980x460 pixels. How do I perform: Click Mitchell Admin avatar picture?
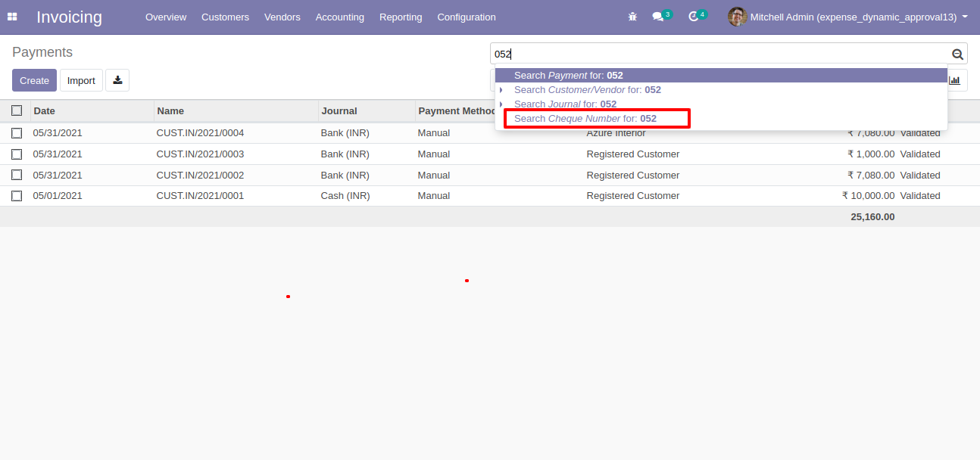[737, 17]
